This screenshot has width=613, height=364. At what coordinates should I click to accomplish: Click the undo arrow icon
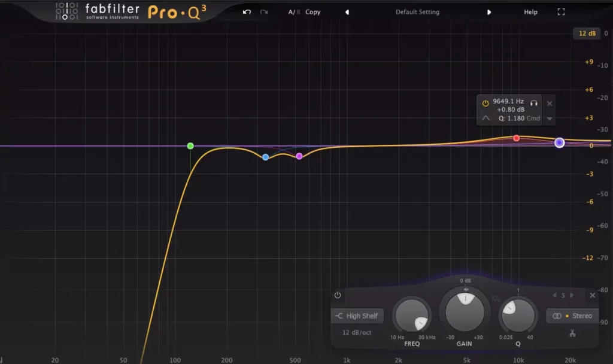pyautogui.click(x=247, y=12)
